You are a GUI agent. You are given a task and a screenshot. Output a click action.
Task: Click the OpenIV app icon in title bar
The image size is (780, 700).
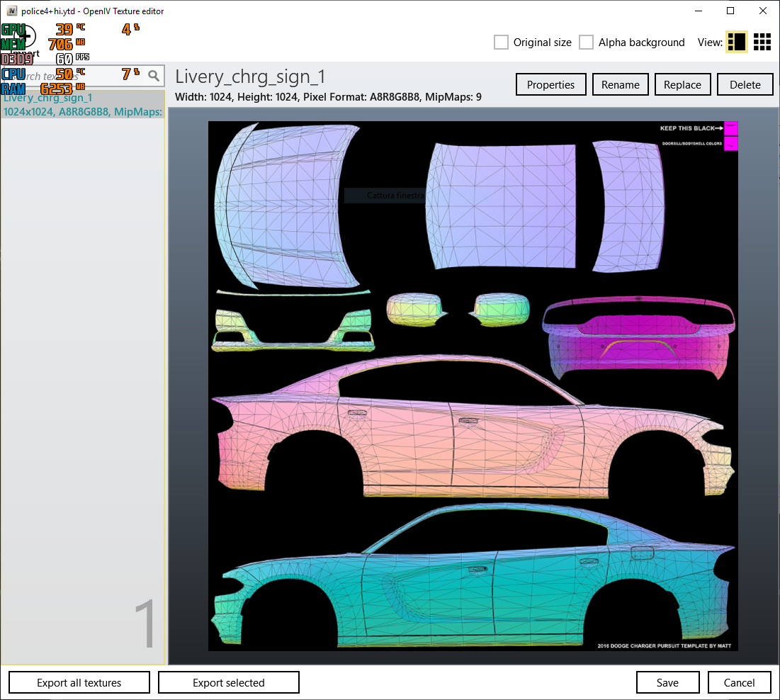click(x=11, y=11)
